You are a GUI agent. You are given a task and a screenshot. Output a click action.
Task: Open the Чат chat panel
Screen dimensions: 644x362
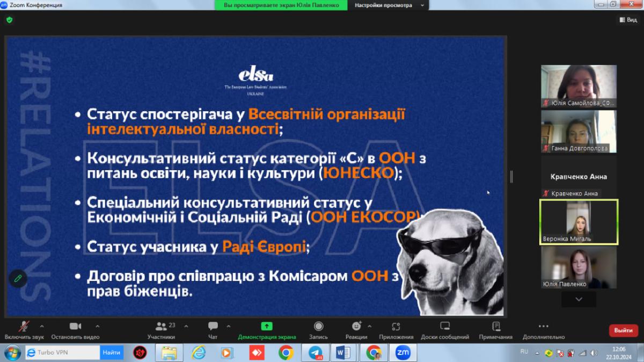tap(213, 327)
